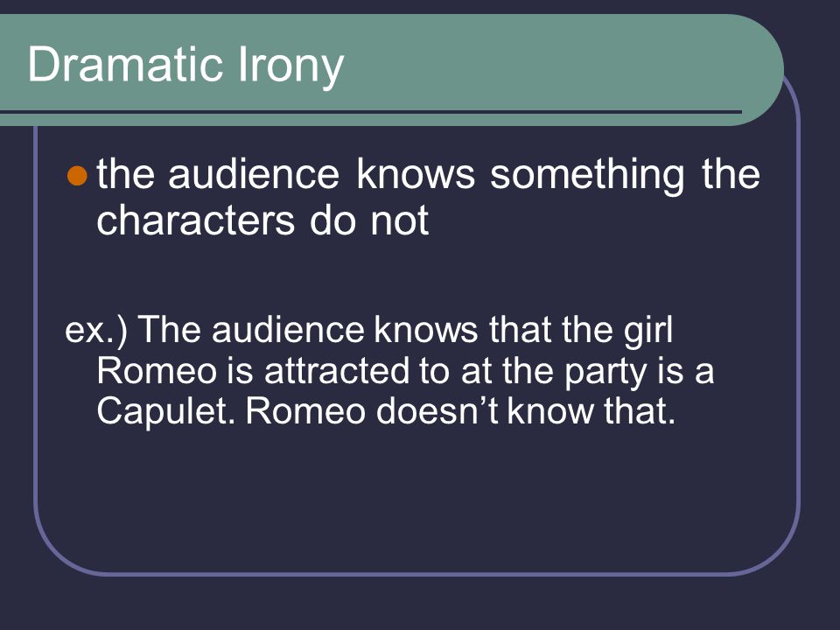Click the orange bullet point marker
The height and width of the screenshot is (630, 840).
(x=77, y=176)
